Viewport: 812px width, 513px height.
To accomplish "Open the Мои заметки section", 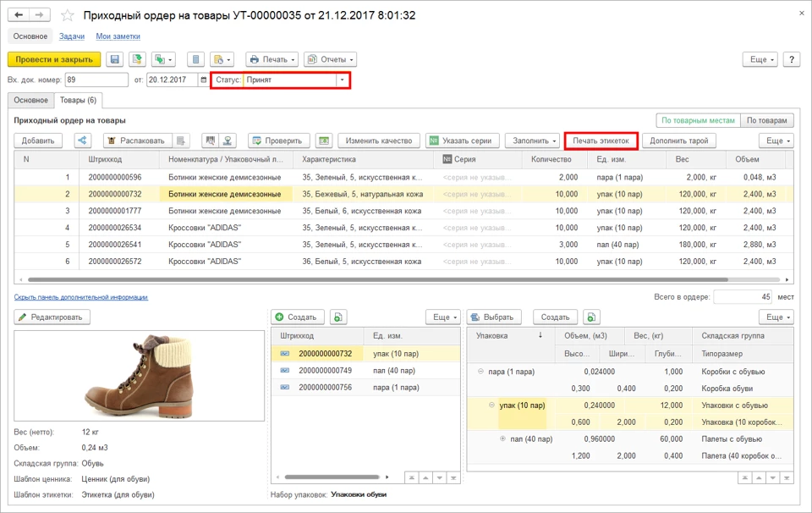I will tap(118, 36).
